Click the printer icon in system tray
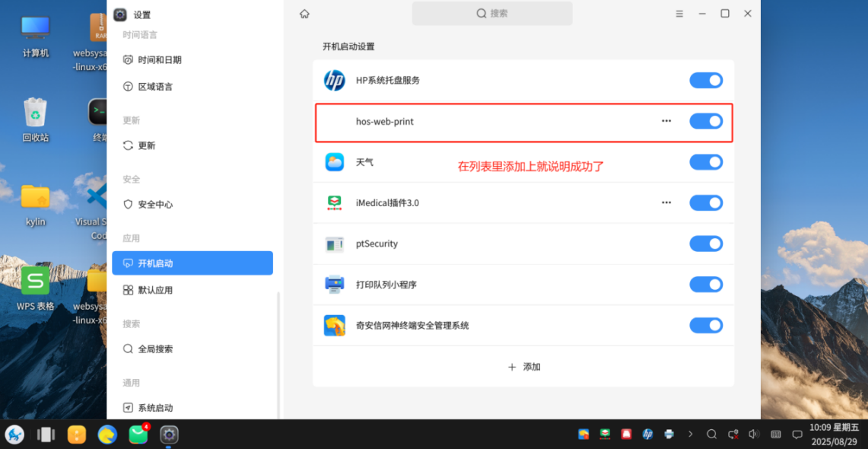 [669, 434]
